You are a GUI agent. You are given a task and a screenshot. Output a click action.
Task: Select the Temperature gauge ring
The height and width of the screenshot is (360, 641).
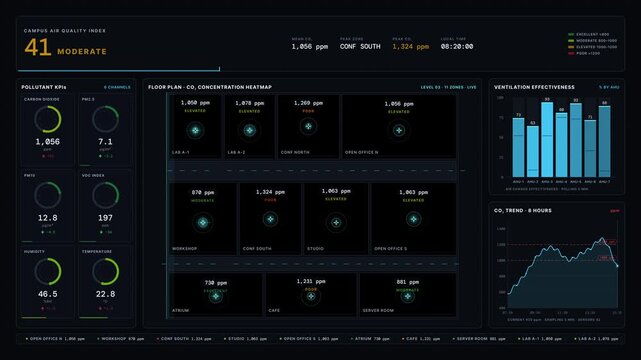(x=105, y=271)
